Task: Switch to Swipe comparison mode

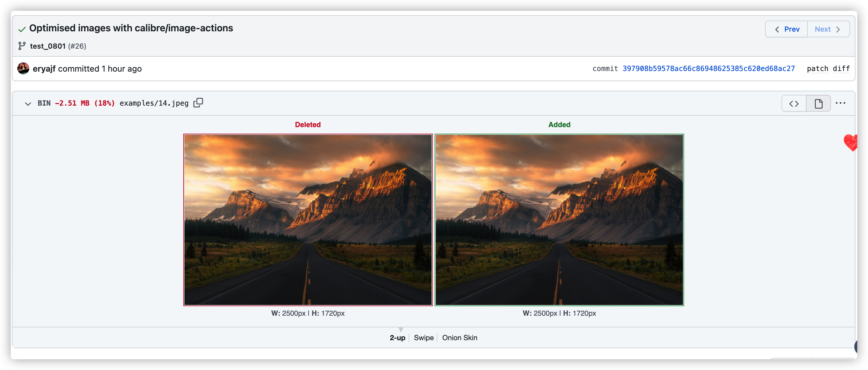Action: pos(424,337)
